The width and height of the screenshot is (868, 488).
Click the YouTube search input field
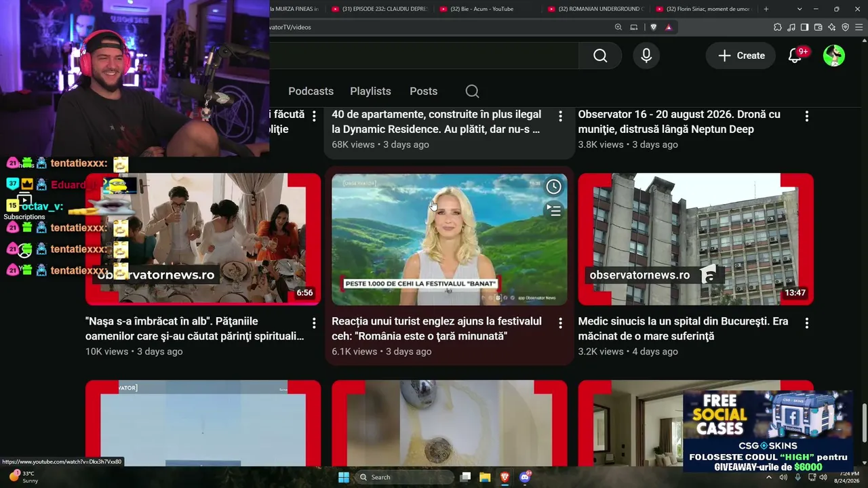pyautogui.click(x=424, y=56)
